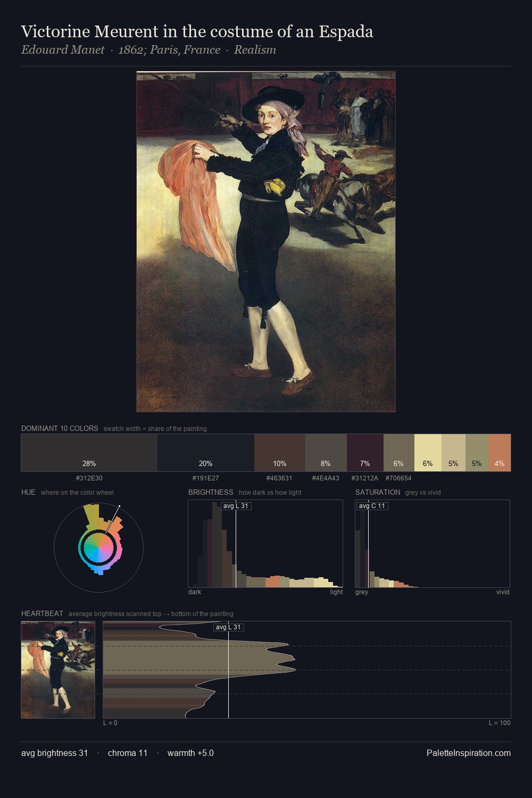Select the 20% near-black navy swatch
Screen dimensions: 532x798
pyautogui.click(x=206, y=453)
